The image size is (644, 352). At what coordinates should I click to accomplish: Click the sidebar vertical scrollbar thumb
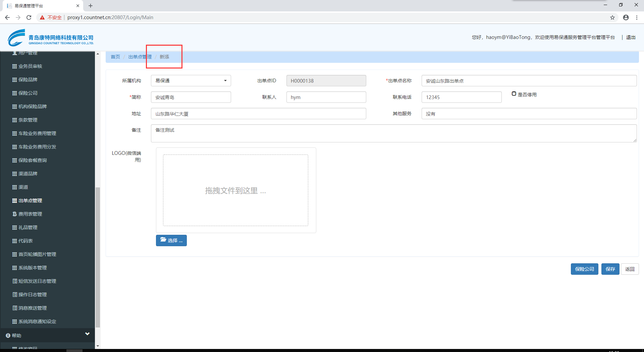(x=98, y=257)
